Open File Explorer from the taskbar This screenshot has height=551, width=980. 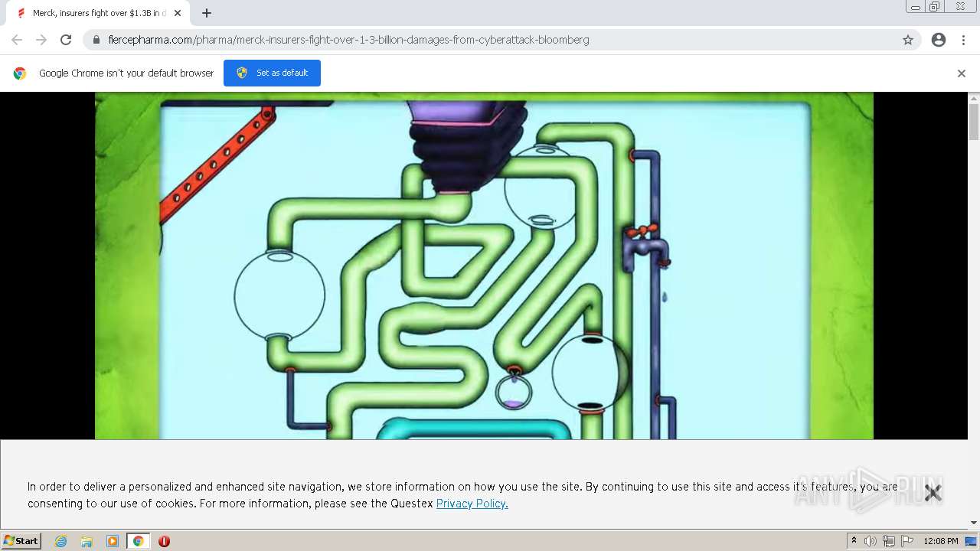(x=87, y=541)
